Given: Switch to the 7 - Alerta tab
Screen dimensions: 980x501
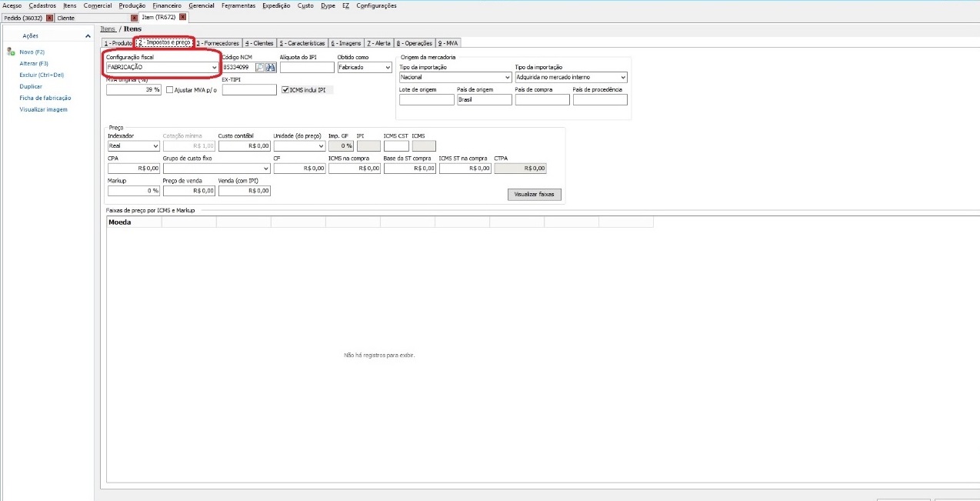Looking at the screenshot, I should pos(378,43).
